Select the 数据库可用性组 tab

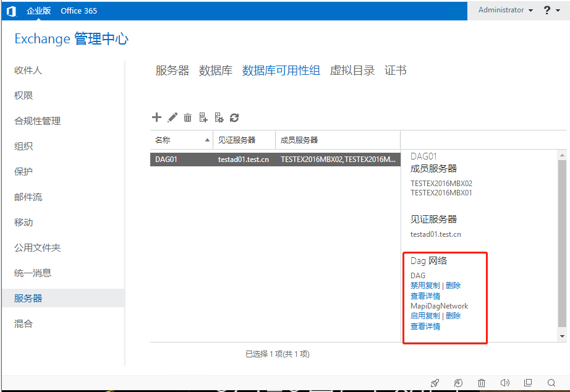[x=281, y=70]
